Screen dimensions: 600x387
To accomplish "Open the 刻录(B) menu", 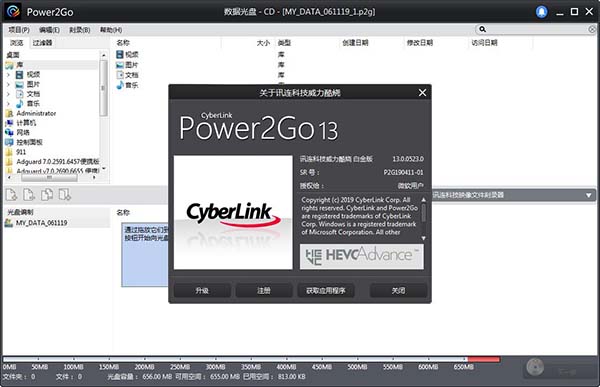I will click(x=80, y=29).
